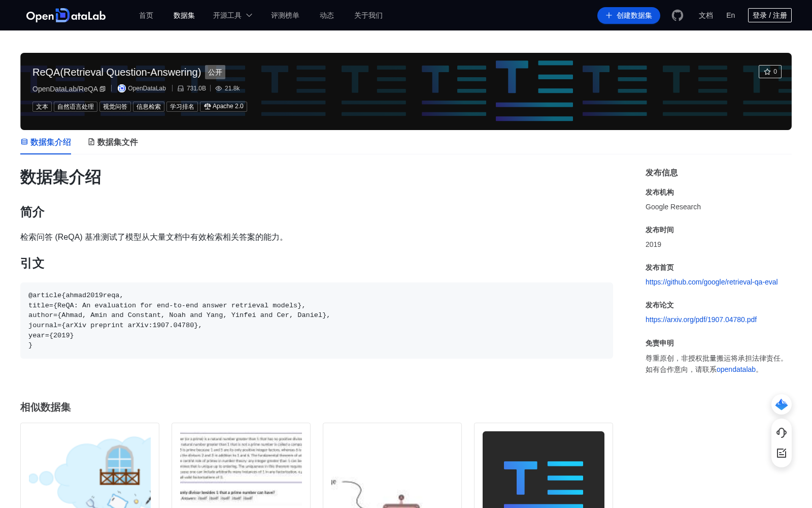
Task: Open 数据集 navigation item
Action: click(184, 15)
